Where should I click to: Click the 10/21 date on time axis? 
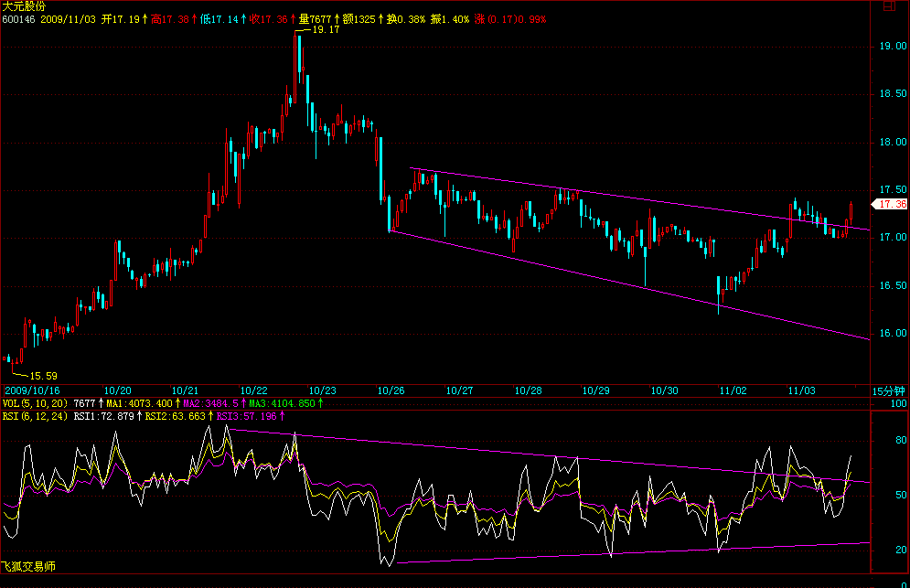click(x=185, y=390)
